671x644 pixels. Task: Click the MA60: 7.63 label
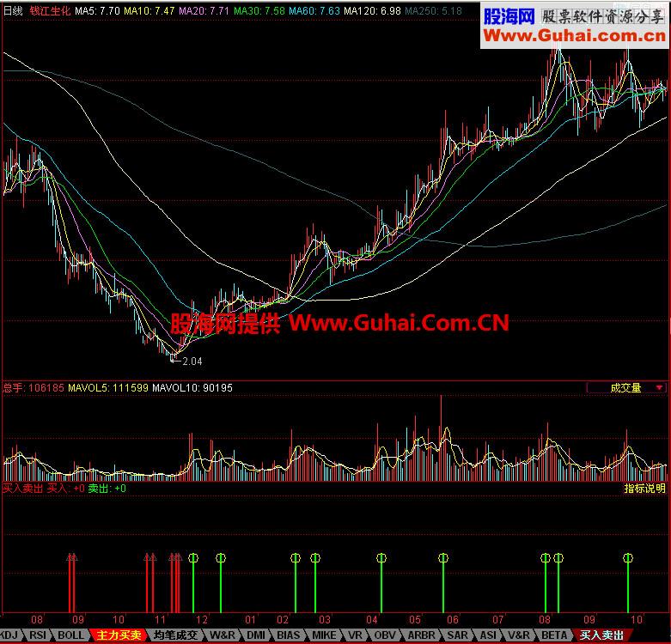(x=314, y=10)
